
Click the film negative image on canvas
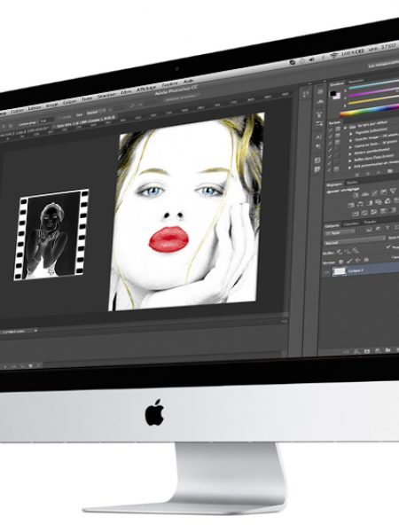(51, 234)
